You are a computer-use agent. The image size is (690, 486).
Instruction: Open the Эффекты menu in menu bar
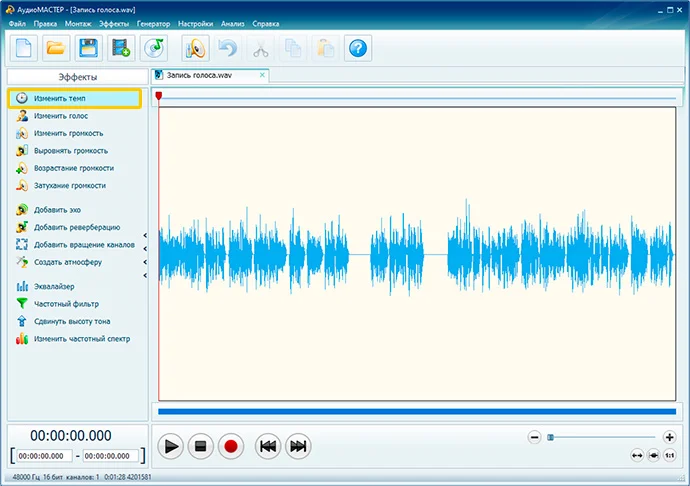pos(113,21)
